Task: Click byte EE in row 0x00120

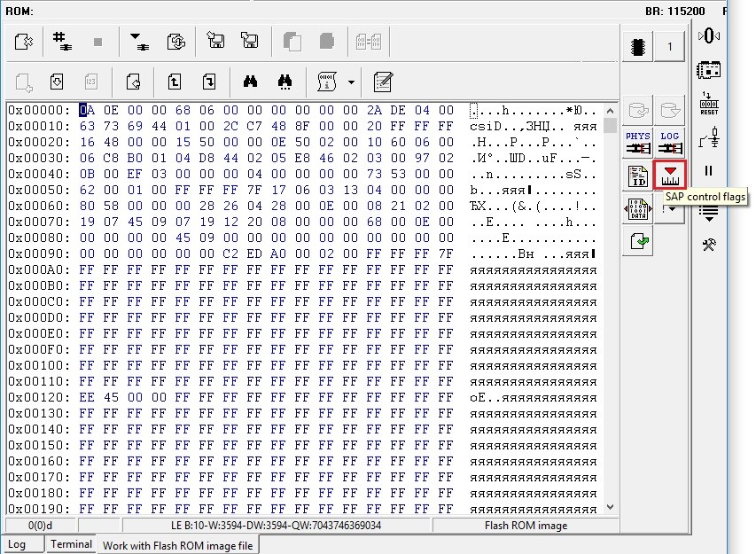Action: pos(87,397)
